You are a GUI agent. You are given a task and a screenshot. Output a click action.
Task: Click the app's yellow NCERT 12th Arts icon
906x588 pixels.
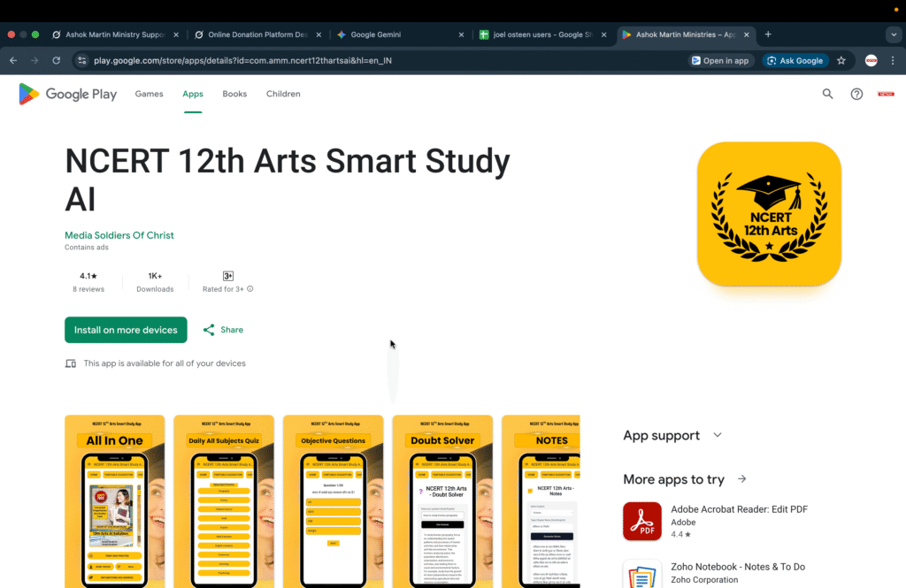(x=768, y=214)
